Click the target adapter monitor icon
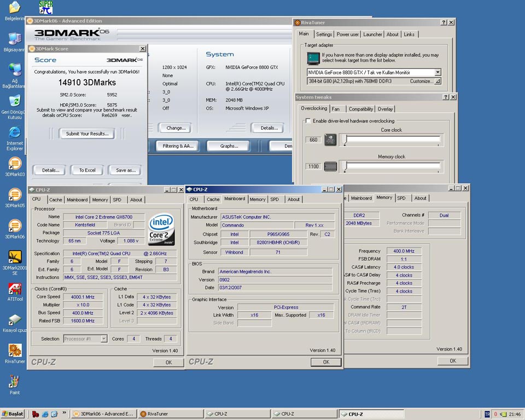525x420 pixels. click(313, 59)
